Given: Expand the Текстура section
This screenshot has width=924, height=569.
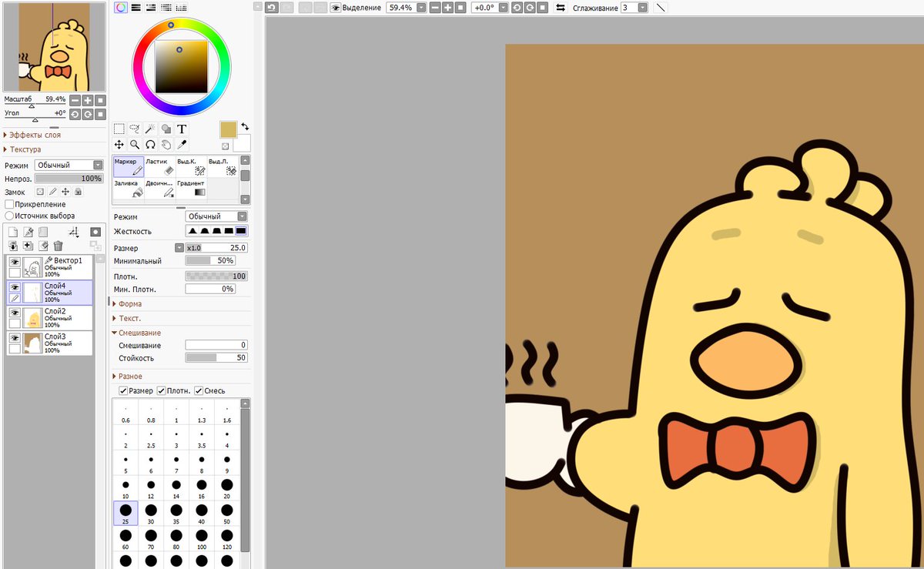Looking at the screenshot, I should click(25, 149).
